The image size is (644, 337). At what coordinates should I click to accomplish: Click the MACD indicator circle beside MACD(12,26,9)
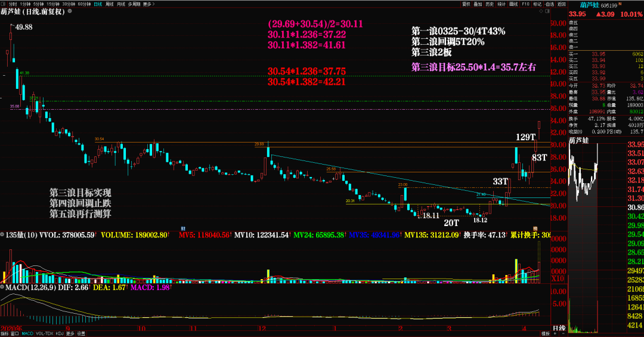click(2, 287)
